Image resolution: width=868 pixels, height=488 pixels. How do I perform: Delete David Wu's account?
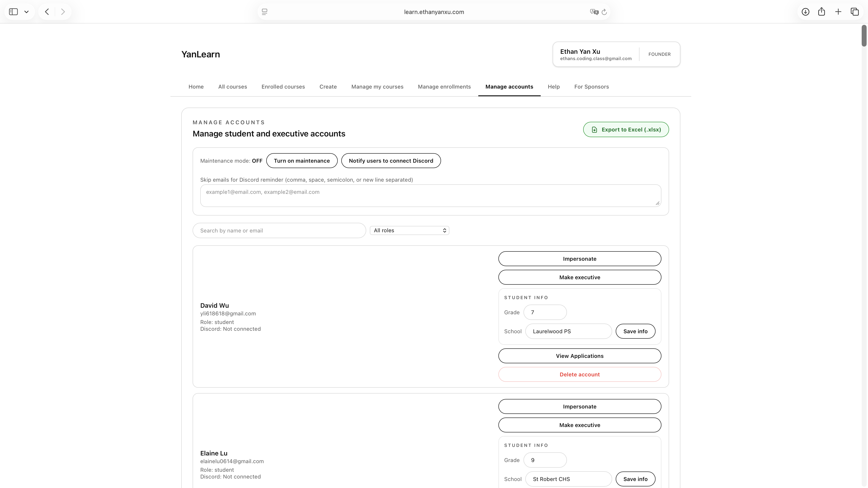[x=579, y=374]
